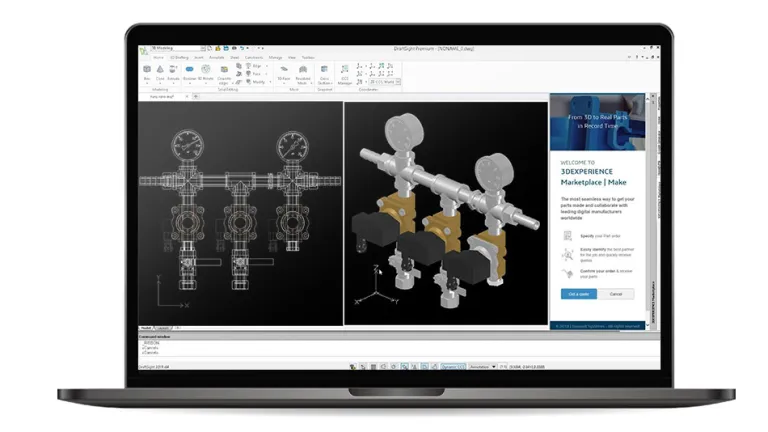This screenshot has width=768, height=432.
Task: Expand the Modify tool dropdown arrow
Action: [x=270, y=82]
